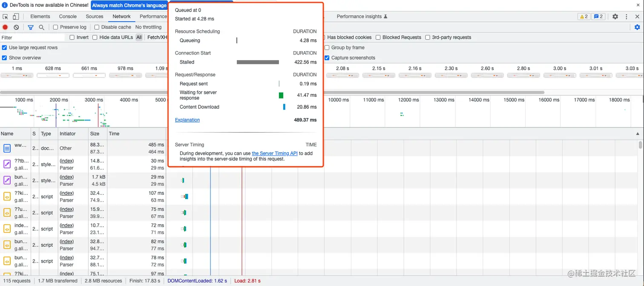Uncheck Use large request rows

4,48
